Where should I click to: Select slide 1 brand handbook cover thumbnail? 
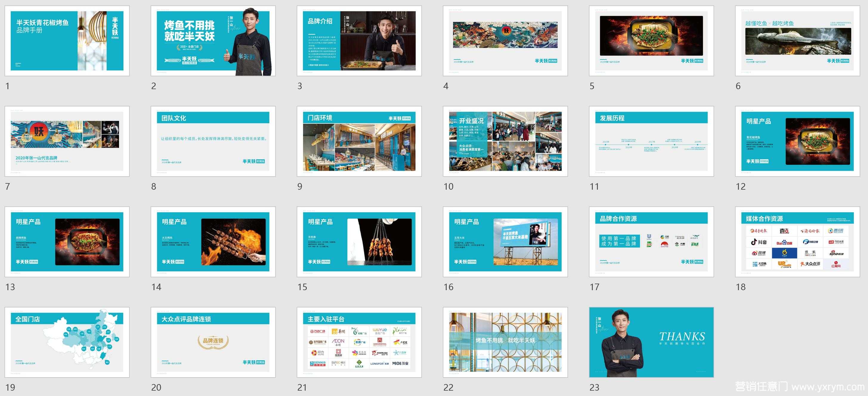coord(67,41)
